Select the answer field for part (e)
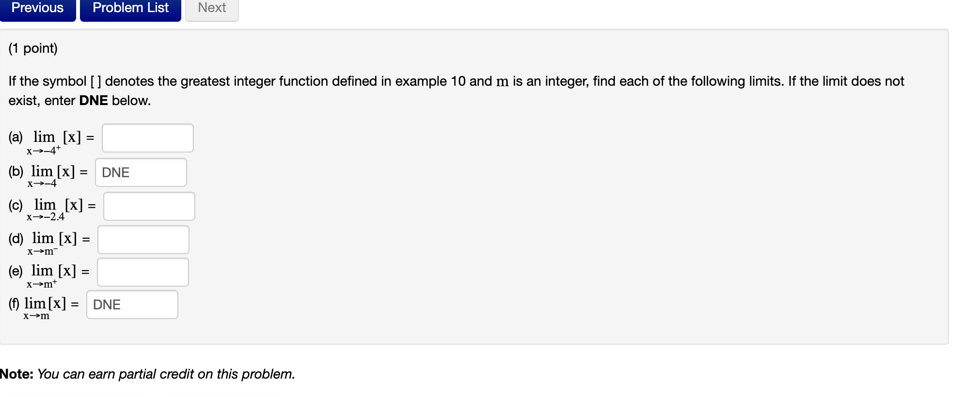This screenshot has height=397, width=980. click(x=142, y=272)
